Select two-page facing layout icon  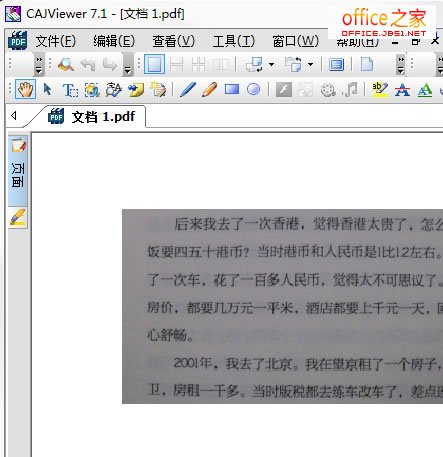click(221, 64)
